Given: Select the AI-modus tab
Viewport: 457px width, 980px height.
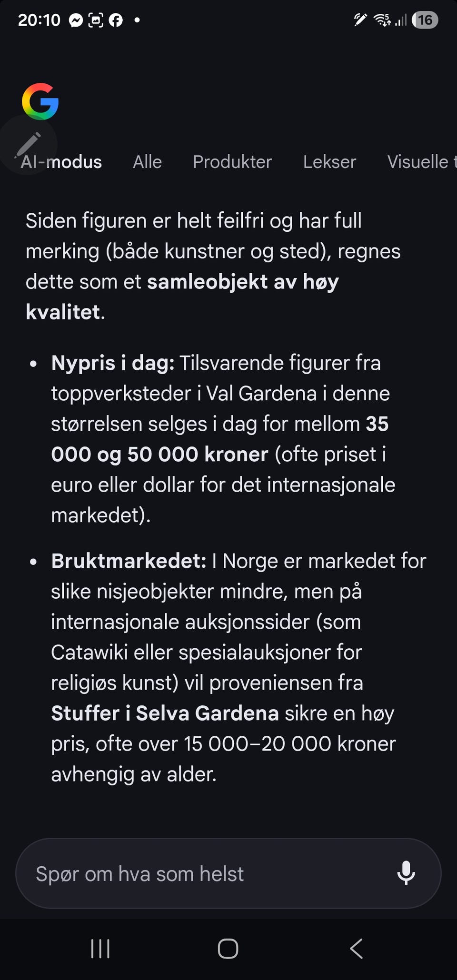Looking at the screenshot, I should (x=61, y=162).
